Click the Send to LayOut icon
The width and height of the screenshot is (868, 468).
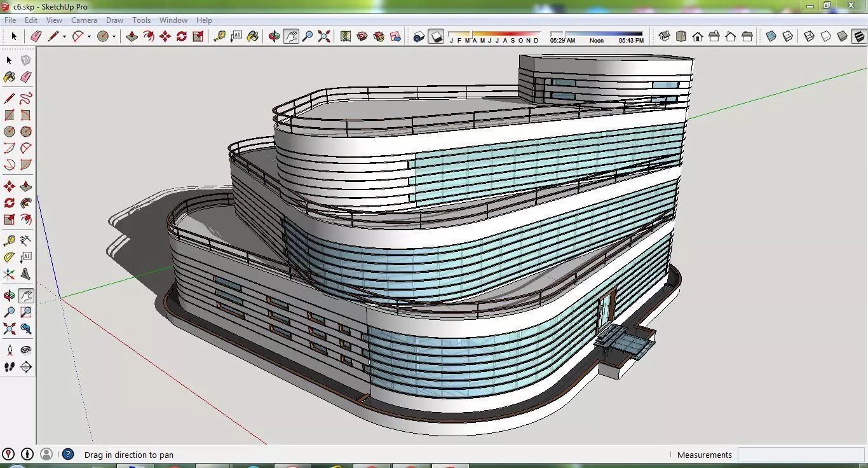(395, 36)
